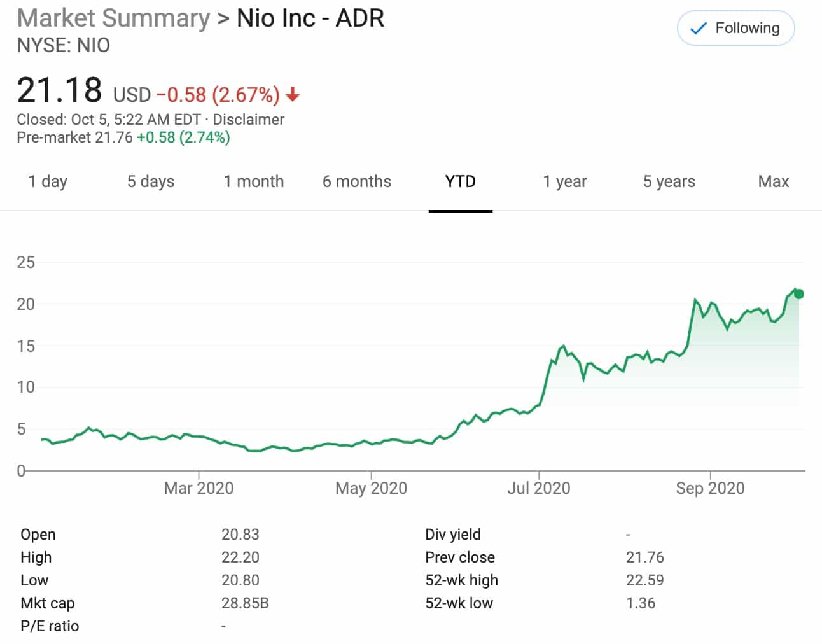Viewport: 822px width, 644px height.
Task: Switch to the 1 year tab
Action: (x=564, y=182)
